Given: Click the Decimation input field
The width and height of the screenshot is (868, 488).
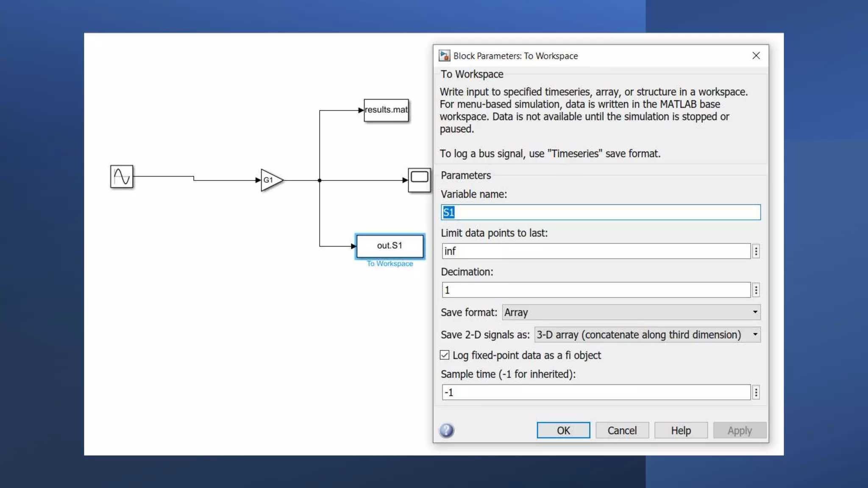Looking at the screenshot, I should point(596,290).
